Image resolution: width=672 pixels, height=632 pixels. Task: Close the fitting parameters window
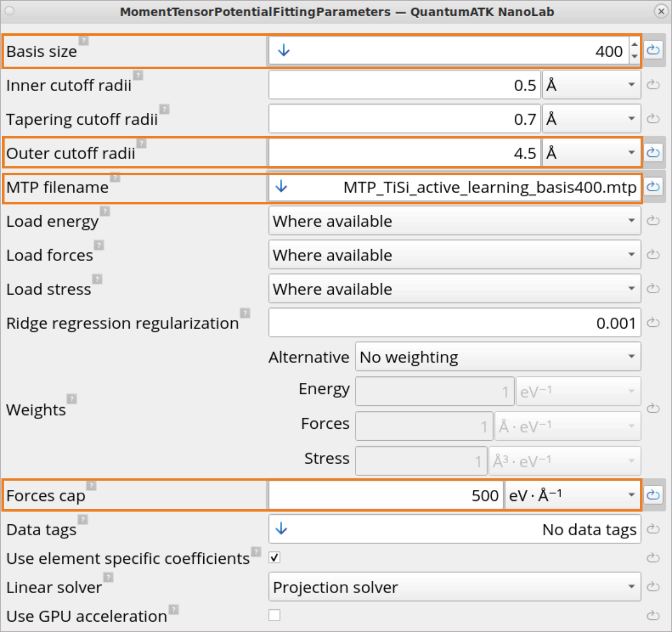click(x=661, y=12)
